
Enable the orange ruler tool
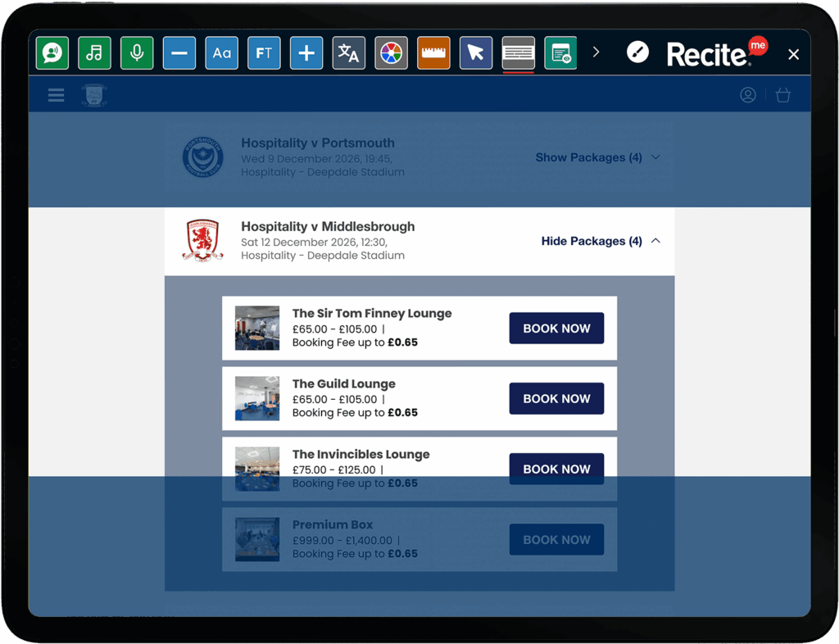pyautogui.click(x=433, y=53)
